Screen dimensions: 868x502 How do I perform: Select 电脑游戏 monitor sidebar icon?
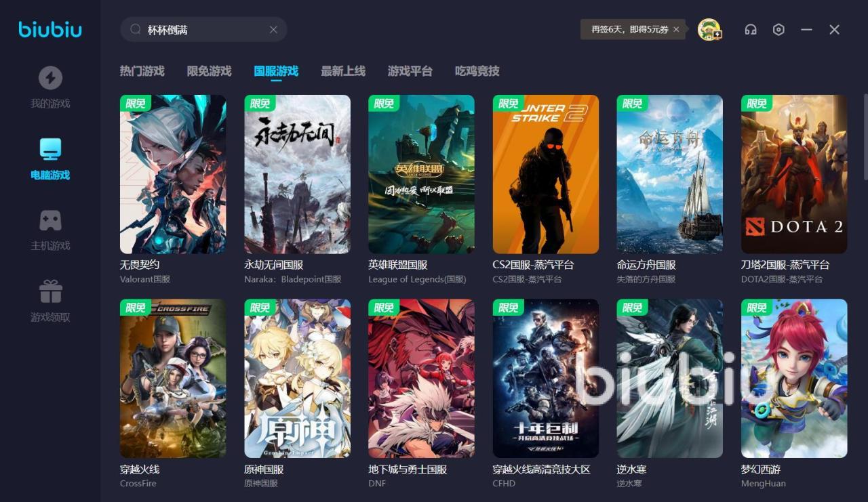(x=50, y=150)
